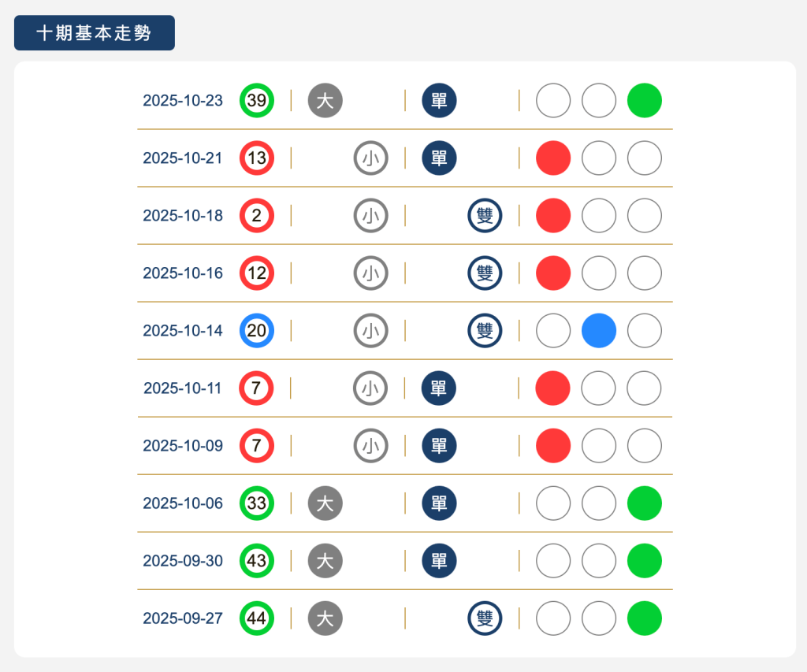This screenshot has width=807, height=672.
Task: Select the blue dot on 2025-10-14 row
Action: coord(598,330)
